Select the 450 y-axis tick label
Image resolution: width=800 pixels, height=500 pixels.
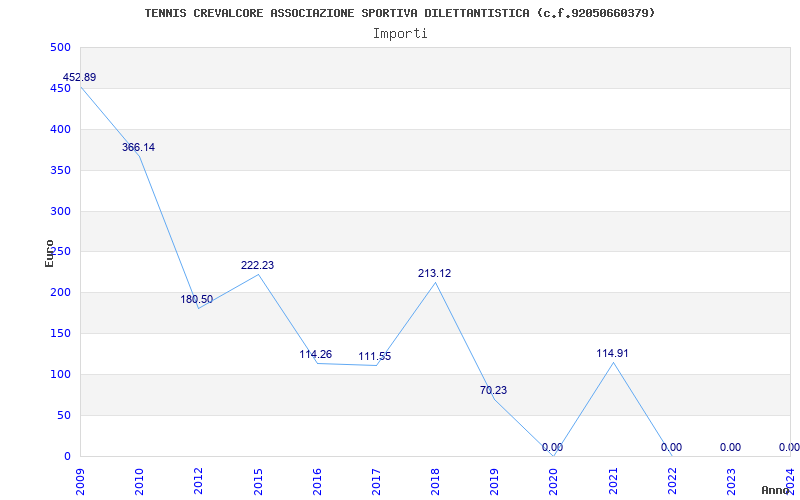pos(60,88)
